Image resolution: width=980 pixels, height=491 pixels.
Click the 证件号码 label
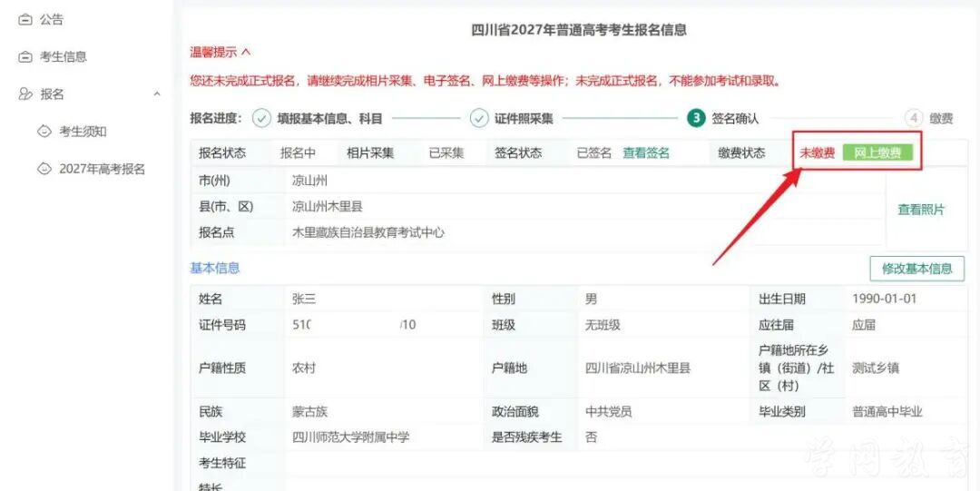222,325
